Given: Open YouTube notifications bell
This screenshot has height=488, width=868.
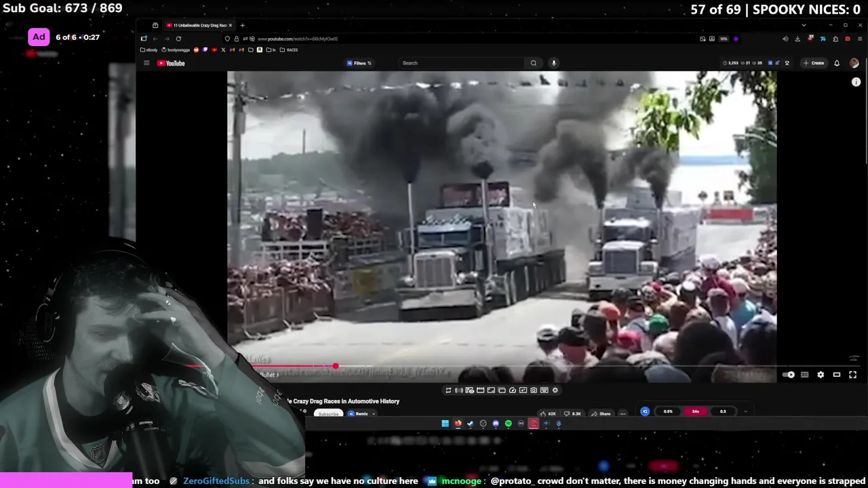Looking at the screenshot, I should [837, 63].
